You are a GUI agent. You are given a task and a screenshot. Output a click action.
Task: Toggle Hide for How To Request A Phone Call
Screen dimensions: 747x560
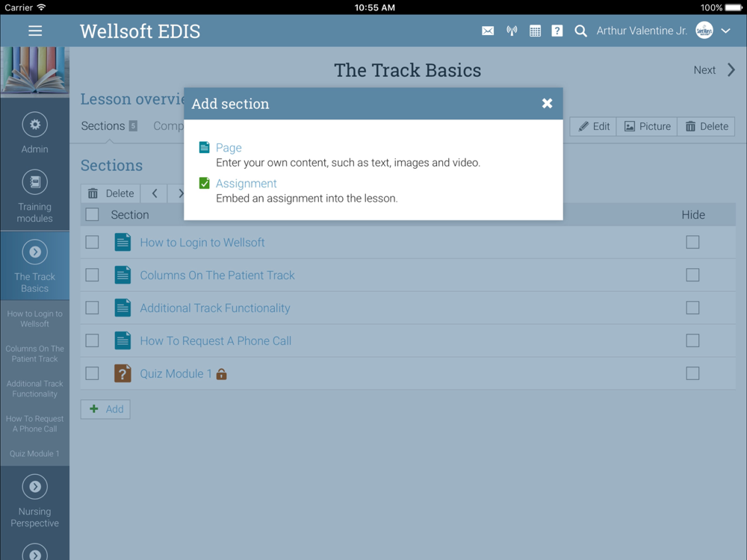tap(692, 341)
